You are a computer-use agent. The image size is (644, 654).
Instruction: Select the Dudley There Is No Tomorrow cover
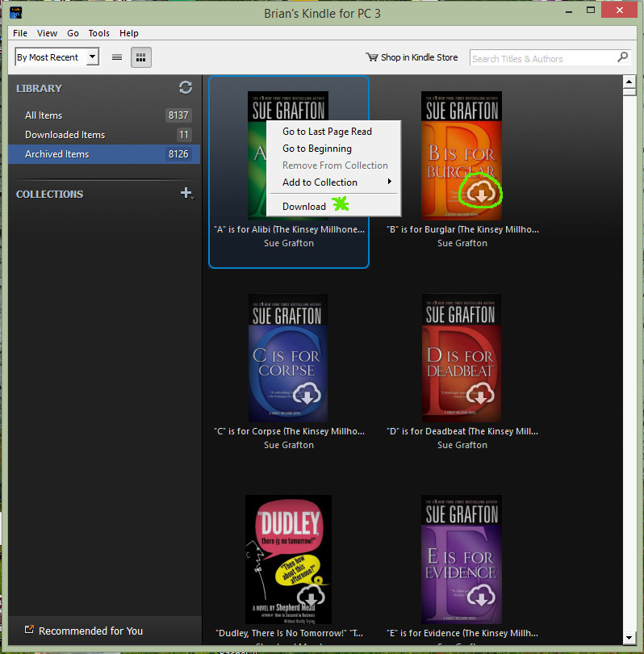[x=288, y=560]
